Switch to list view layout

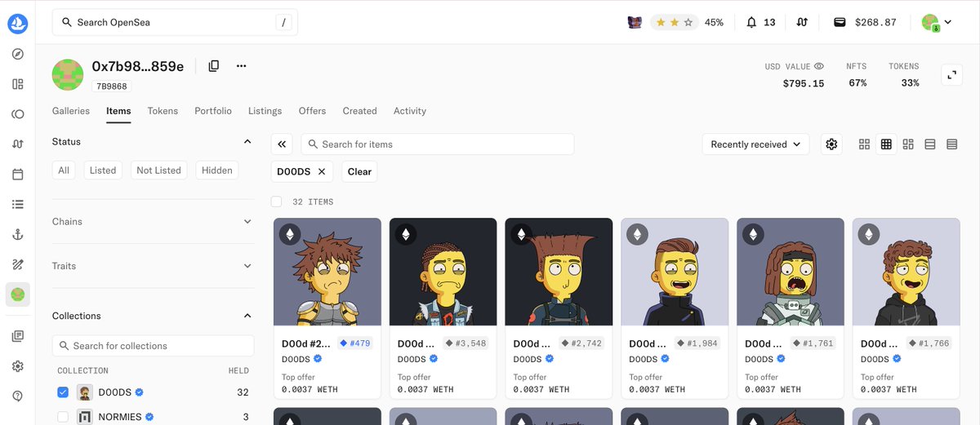tap(929, 144)
